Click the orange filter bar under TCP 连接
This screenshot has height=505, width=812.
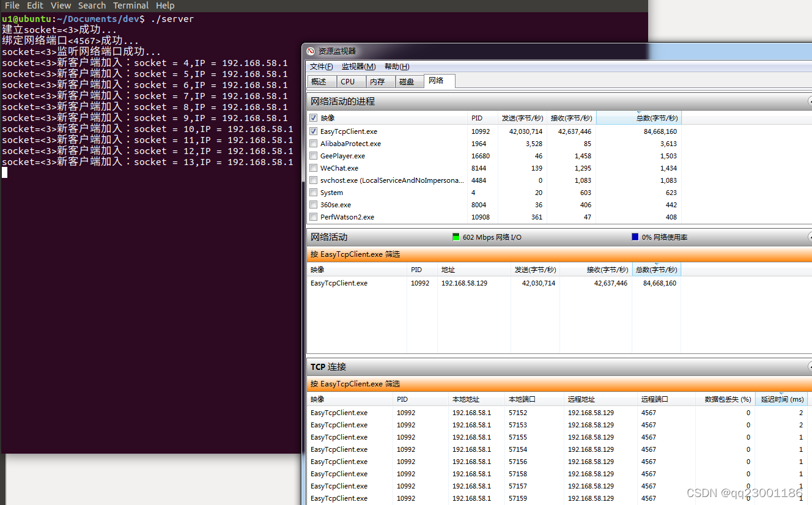[x=559, y=384]
